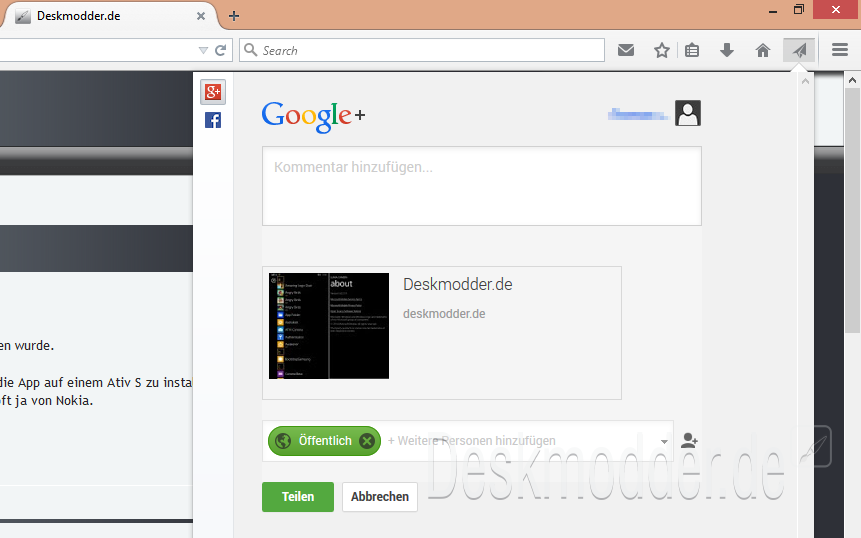Remove the Öffentlich circle chip
861x538 pixels.
[x=367, y=441]
